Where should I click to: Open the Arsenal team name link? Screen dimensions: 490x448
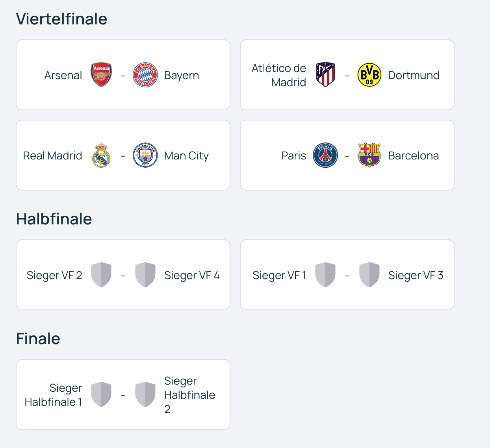click(63, 75)
